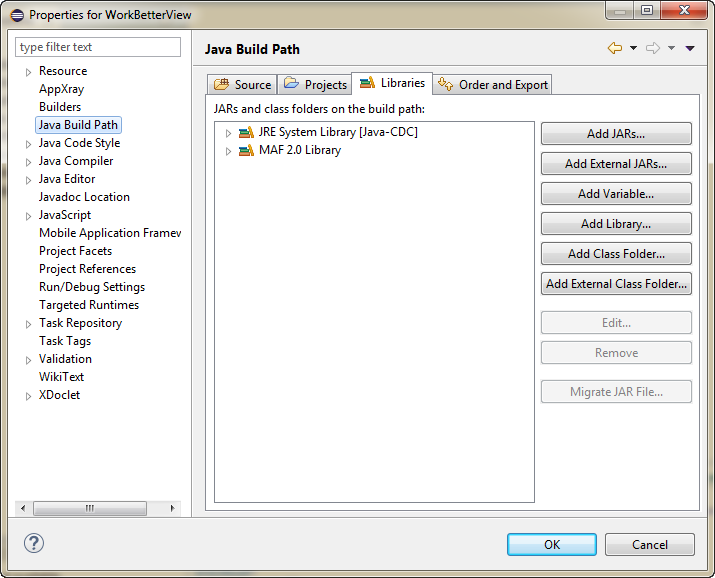This screenshot has width=715, height=578.
Task: Select Mobile Application Framework entry
Action: tap(110, 233)
